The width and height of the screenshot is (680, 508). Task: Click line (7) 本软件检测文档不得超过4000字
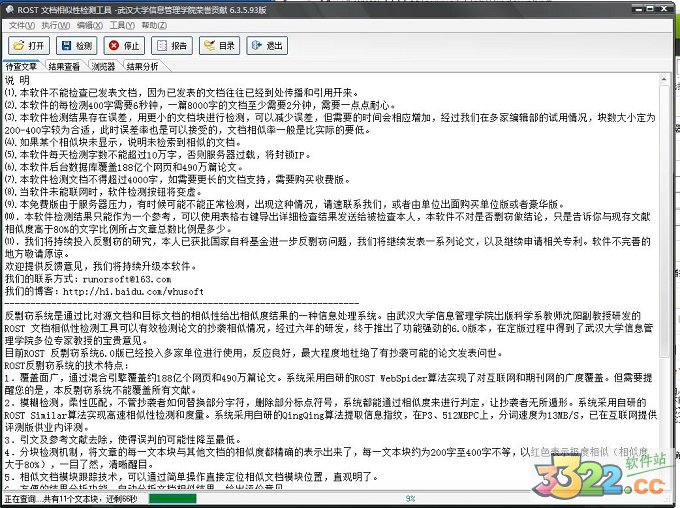coord(177,179)
